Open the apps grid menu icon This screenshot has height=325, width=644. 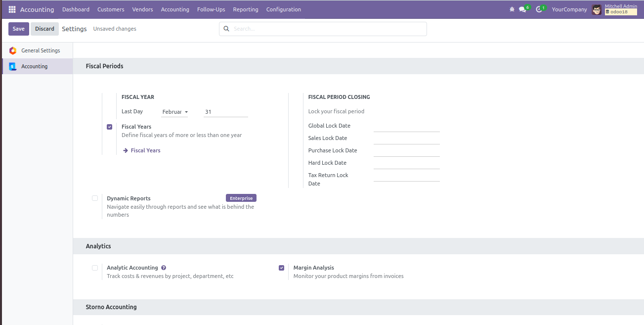pos(12,9)
